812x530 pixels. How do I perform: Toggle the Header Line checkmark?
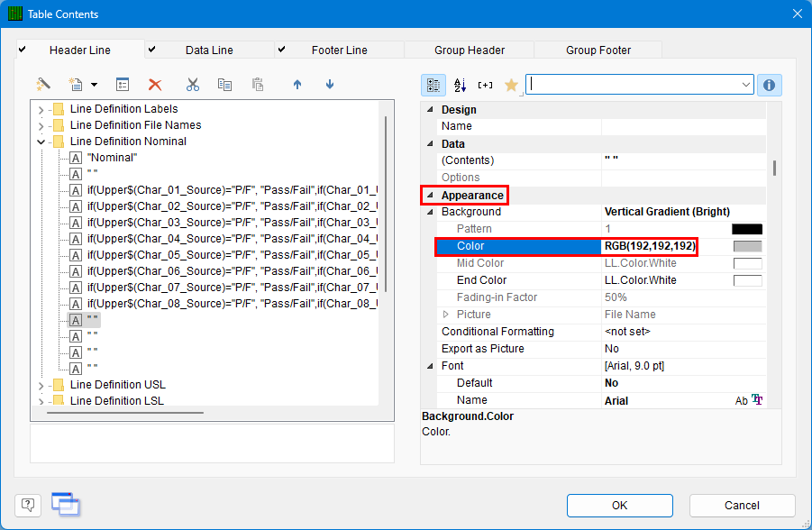pyautogui.click(x=23, y=50)
